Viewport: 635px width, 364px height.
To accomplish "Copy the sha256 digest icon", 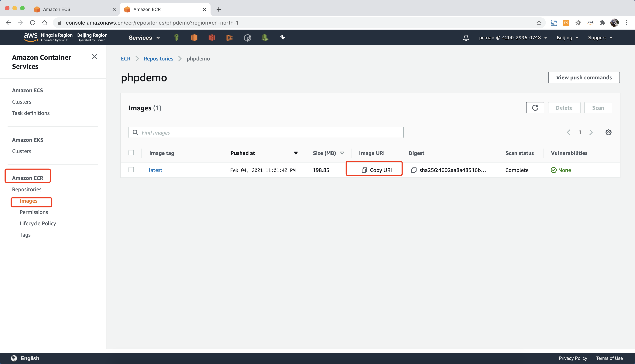I will (414, 170).
